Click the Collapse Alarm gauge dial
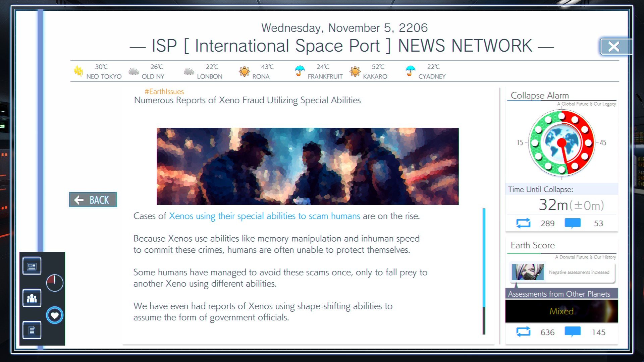The height and width of the screenshot is (362, 644). (x=561, y=143)
